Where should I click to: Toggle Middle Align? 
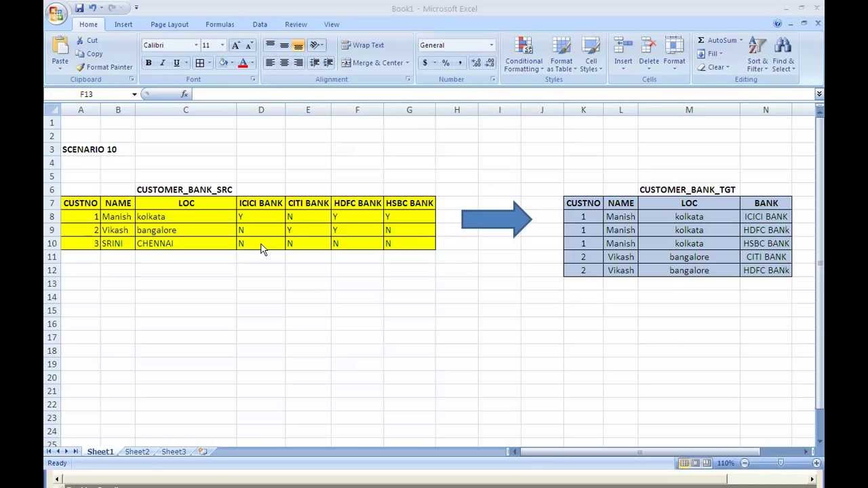pos(284,45)
